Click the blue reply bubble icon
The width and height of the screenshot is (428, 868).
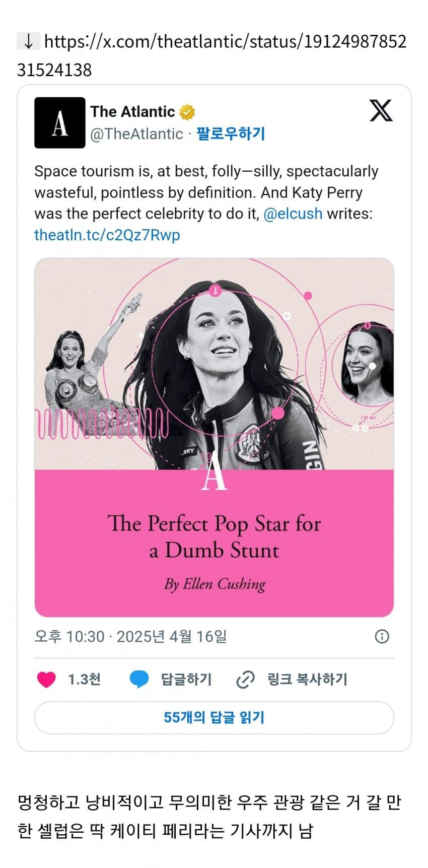139,680
